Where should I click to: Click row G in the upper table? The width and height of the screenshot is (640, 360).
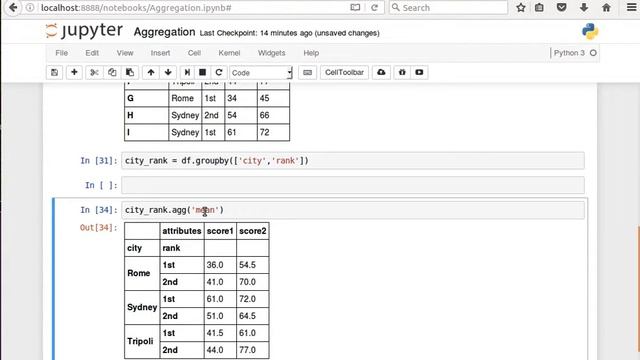tap(207, 98)
